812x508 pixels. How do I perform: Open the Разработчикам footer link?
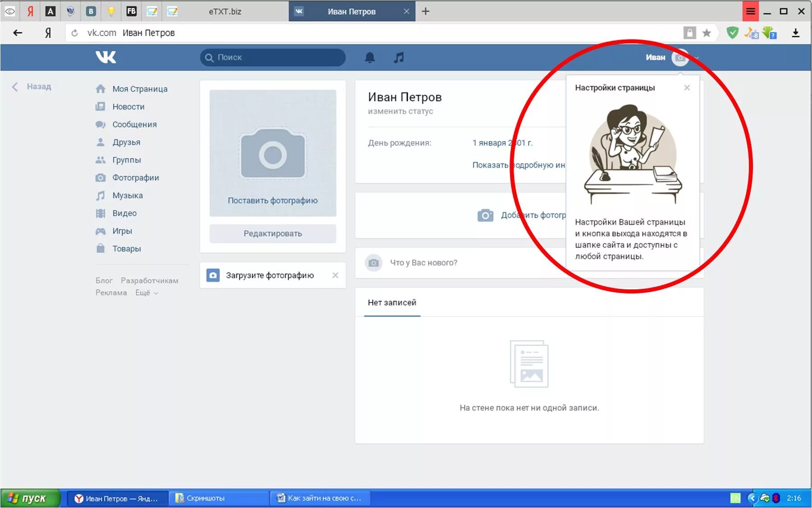click(x=150, y=280)
